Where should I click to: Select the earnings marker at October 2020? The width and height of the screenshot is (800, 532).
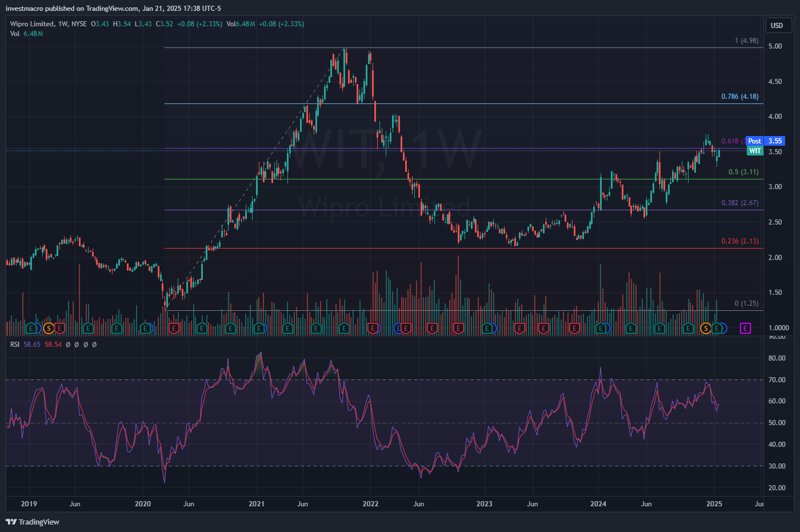pos(230,328)
